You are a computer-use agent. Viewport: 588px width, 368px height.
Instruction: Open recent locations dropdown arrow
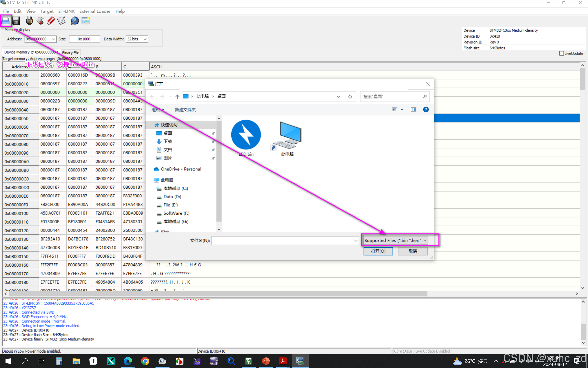click(170, 97)
